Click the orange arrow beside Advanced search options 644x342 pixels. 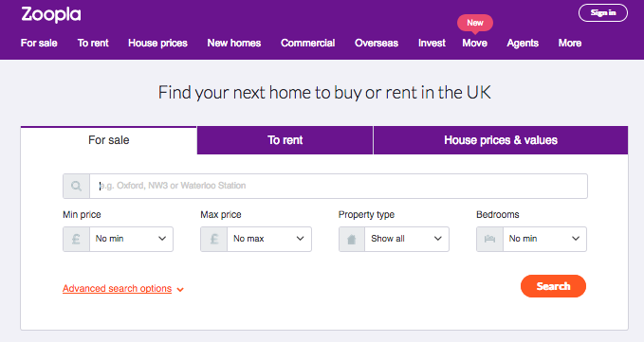(x=180, y=290)
